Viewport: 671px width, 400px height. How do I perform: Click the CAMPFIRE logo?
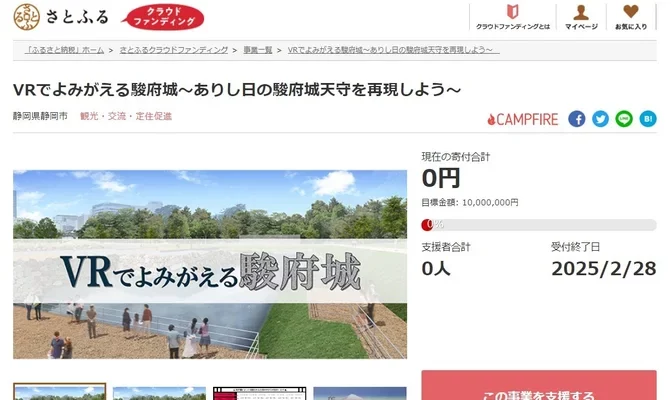click(x=523, y=119)
